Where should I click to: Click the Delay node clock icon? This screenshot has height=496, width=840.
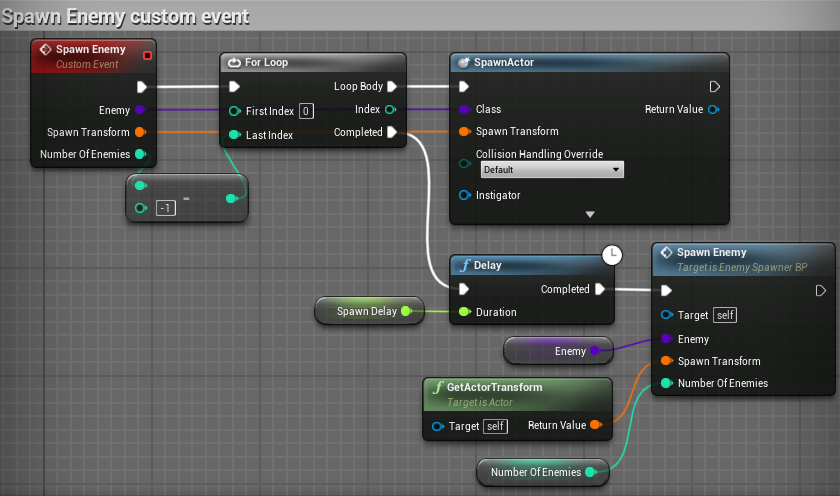(612, 257)
